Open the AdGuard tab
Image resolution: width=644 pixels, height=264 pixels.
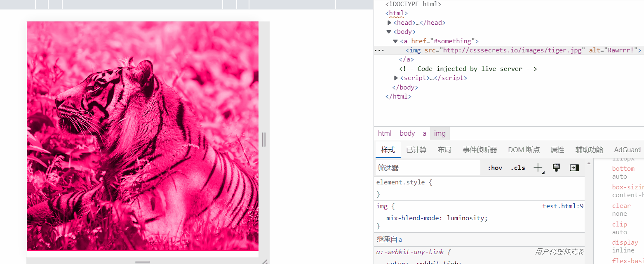pos(627,150)
